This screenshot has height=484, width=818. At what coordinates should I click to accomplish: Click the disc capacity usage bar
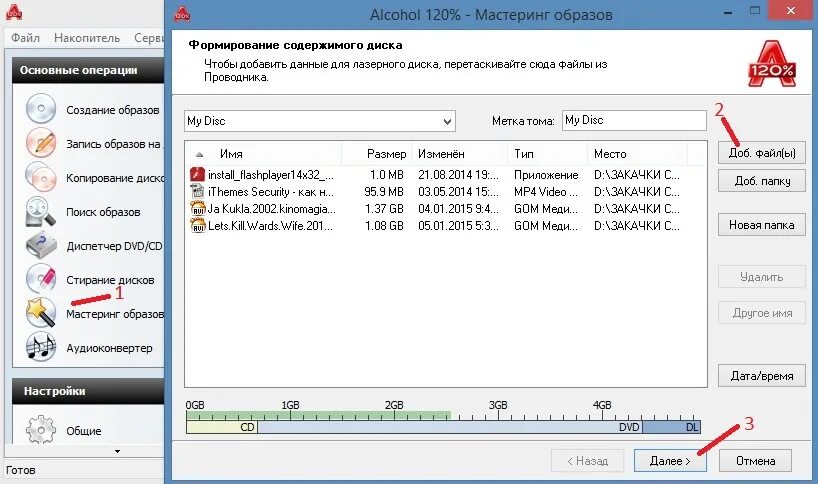[443, 422]
